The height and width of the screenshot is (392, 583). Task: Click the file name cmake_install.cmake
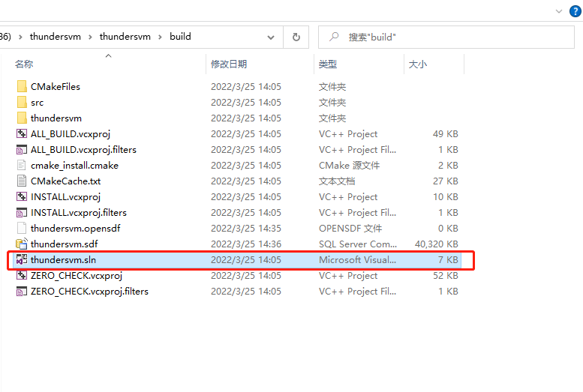point(75,166)
